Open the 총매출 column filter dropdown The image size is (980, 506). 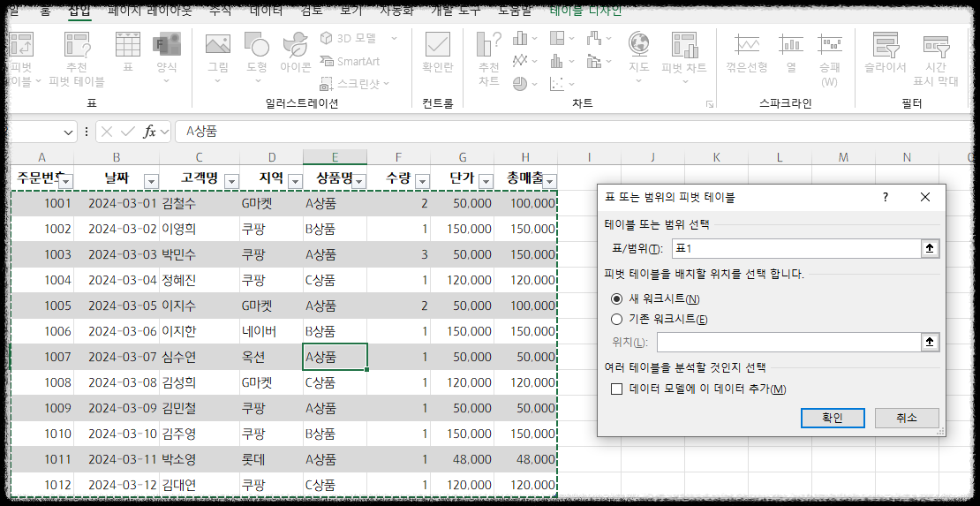(549, 181)
